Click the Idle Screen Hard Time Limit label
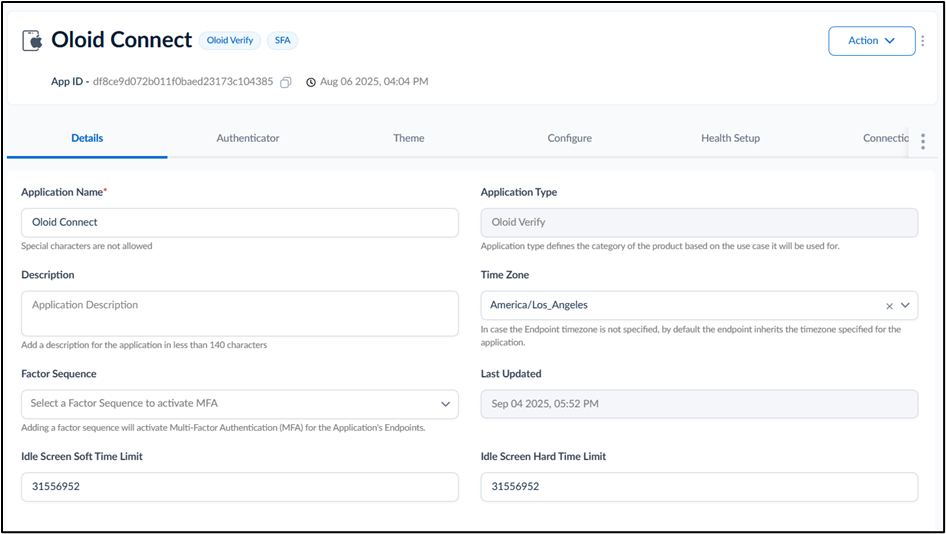 coord(543,457)
